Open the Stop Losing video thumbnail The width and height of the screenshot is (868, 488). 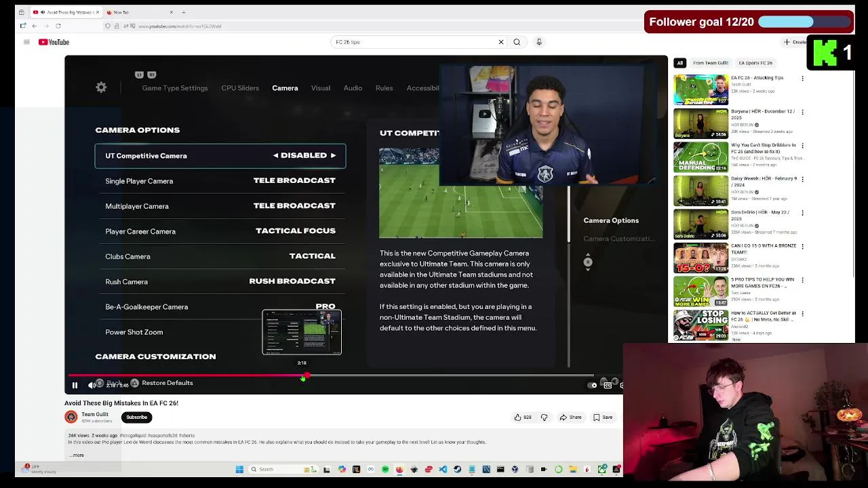[x=701, y=325]
